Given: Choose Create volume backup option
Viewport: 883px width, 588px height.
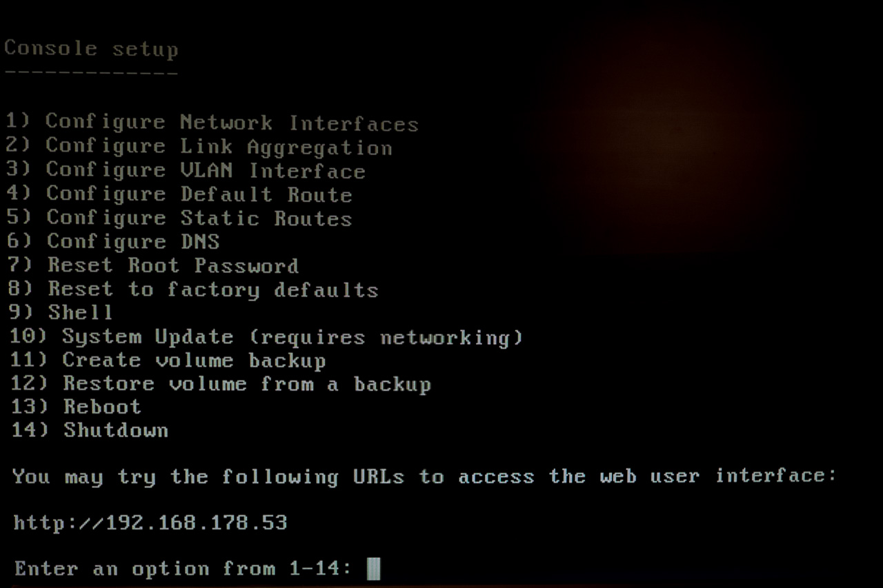Looking at the screenshot, I should [168, 360].
